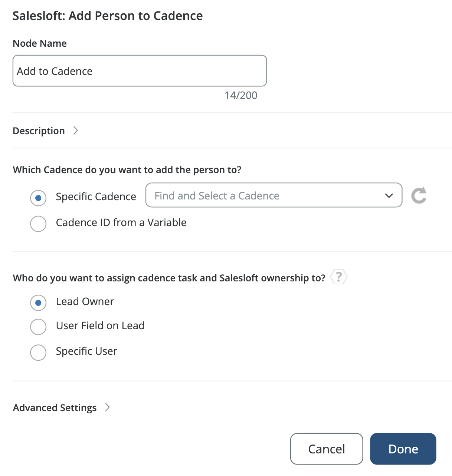Expand the Advanced Settings section label
The image size is (452, 476).
click(x=55, y=408)
